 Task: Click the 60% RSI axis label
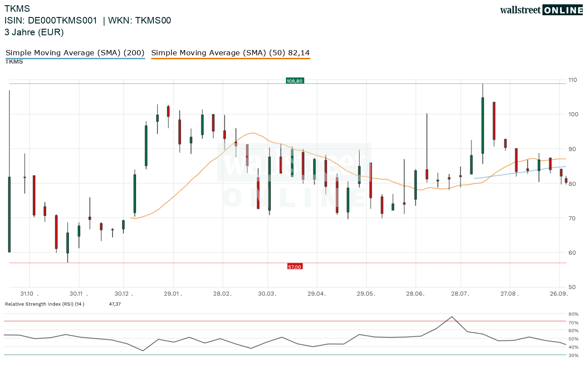point(574,331)
